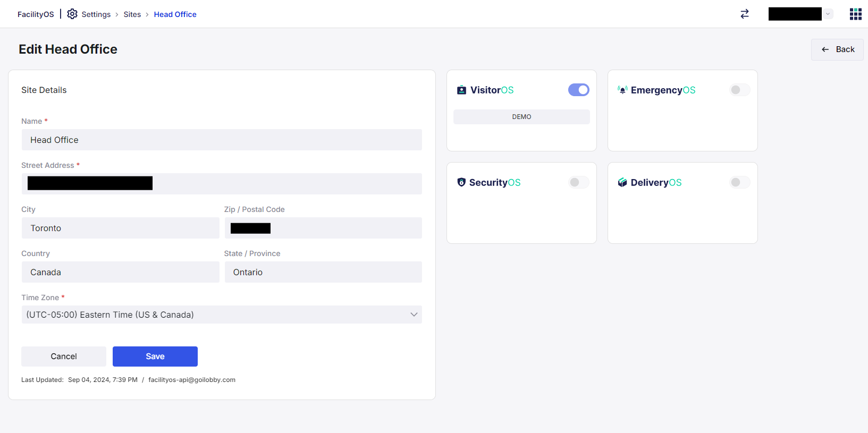Viewport: 868px width, 433px height.
Task: Click the Zip / Postal Code field
Action: click(323, 228)
